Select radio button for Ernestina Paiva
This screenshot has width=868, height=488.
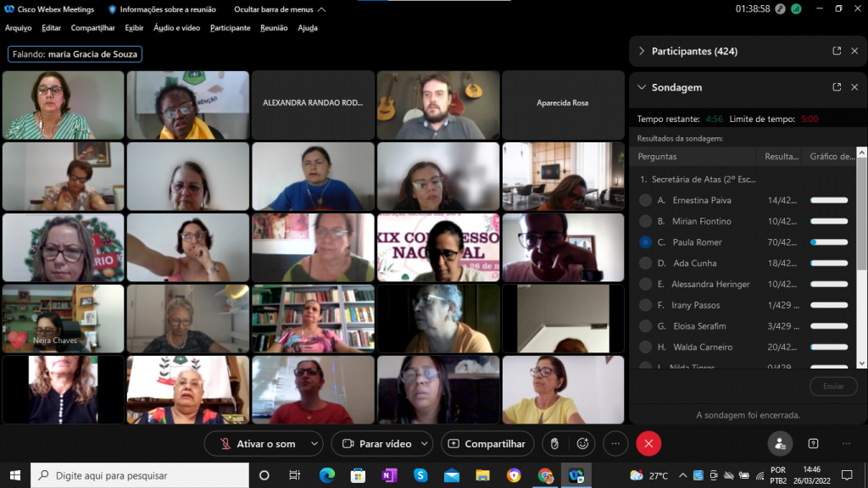(x=646, y=201)
